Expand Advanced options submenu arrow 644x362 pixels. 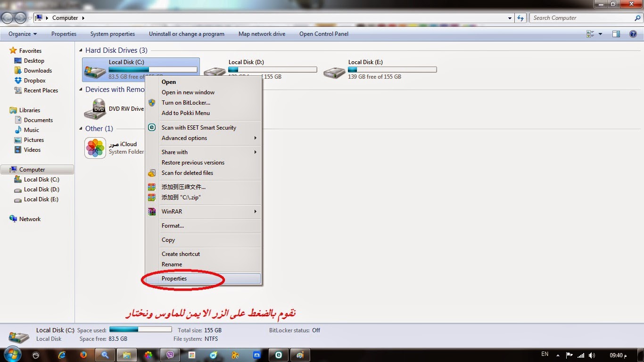256,138
